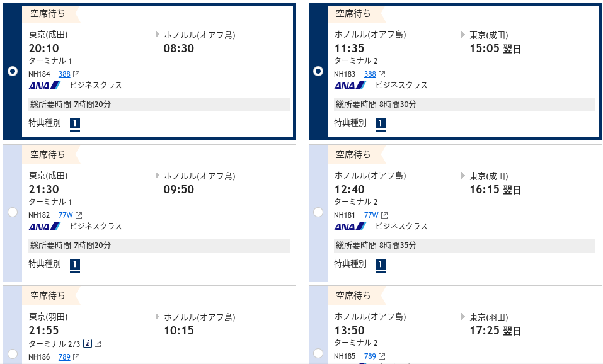Open the 789 aircraft link for flight NH186
Viewport: 603px width, 364px height.
64,357
